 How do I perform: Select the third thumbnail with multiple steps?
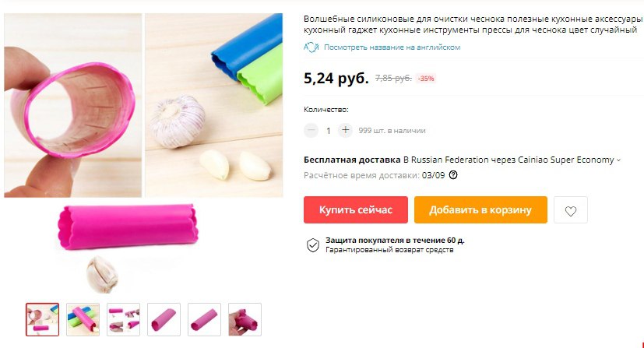(x=123, y=319)
